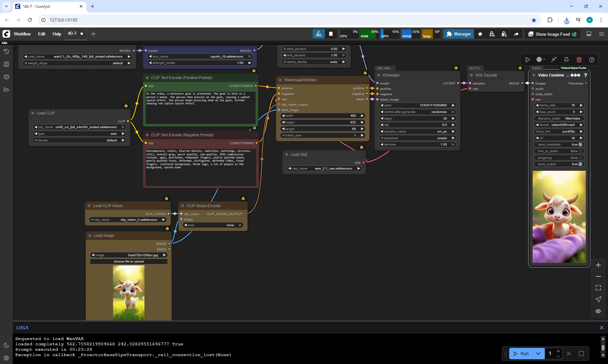Click the Manager button

coord(459,34)
